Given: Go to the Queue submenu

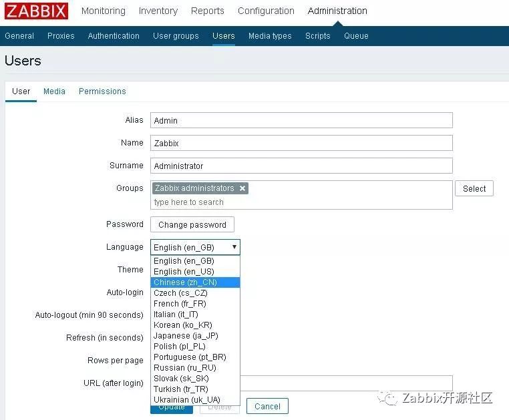Looking at the screenshot, I should pyautogui.click(x=356, y=35).
